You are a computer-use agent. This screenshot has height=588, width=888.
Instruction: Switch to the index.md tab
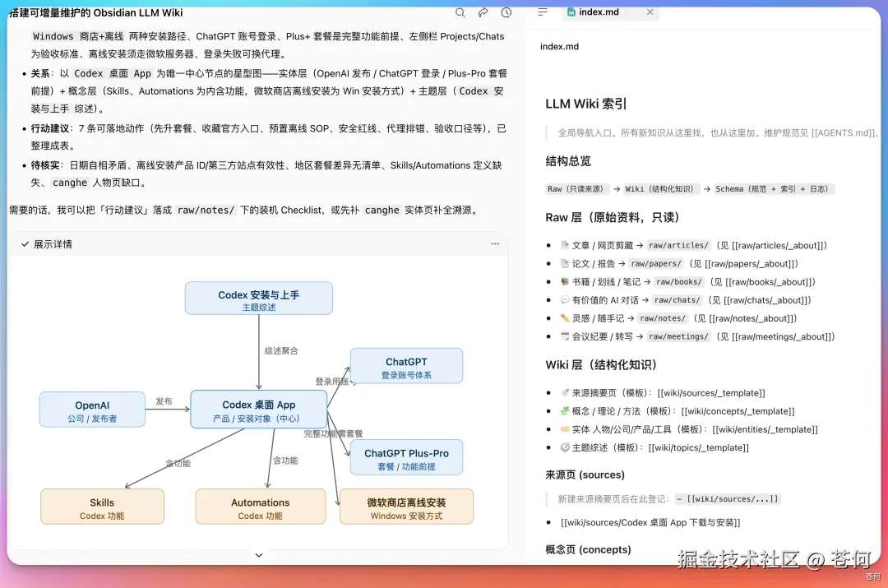pyautogui.click(x=609, y=12)
